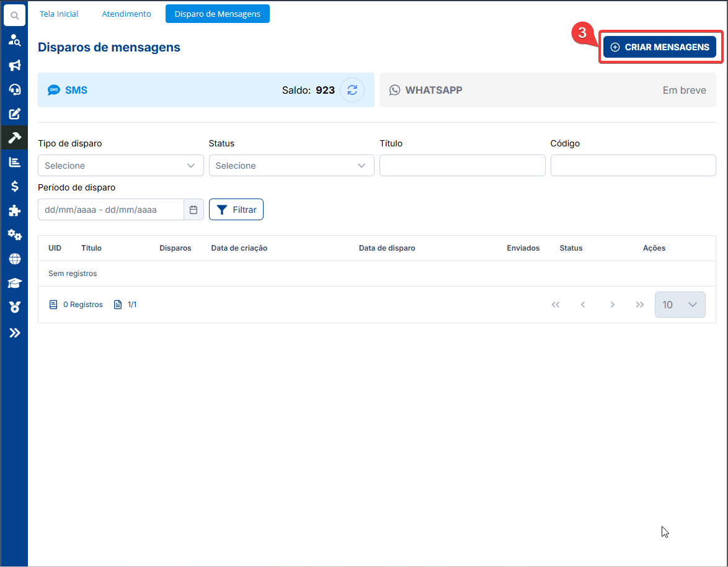Viewport: 728px width, 567px height.
Task: Refresh the SMS balance
Action: (352, 90)
